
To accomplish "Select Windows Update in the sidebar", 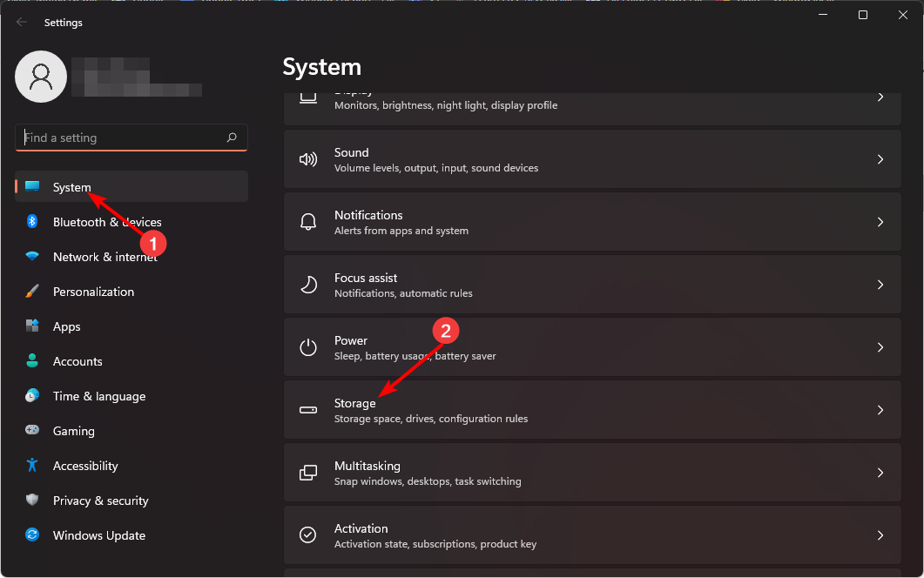I will coord(98,535).
